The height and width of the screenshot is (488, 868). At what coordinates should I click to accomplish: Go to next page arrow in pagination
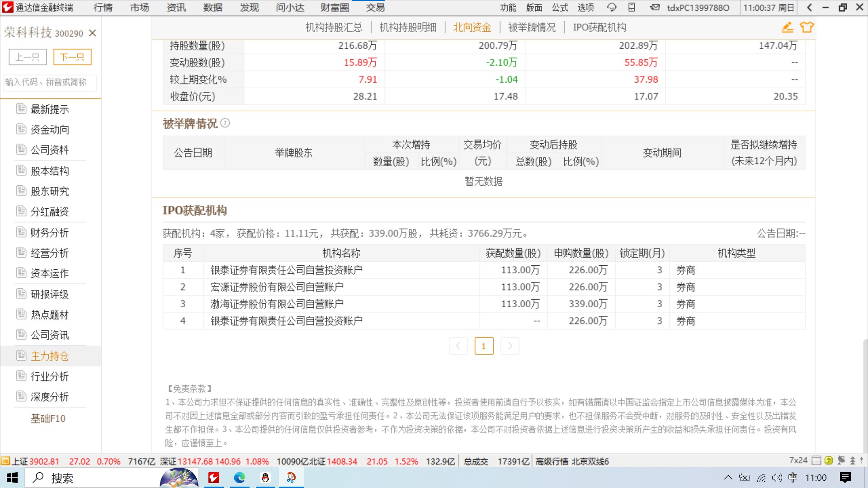[x=510, y=346]
